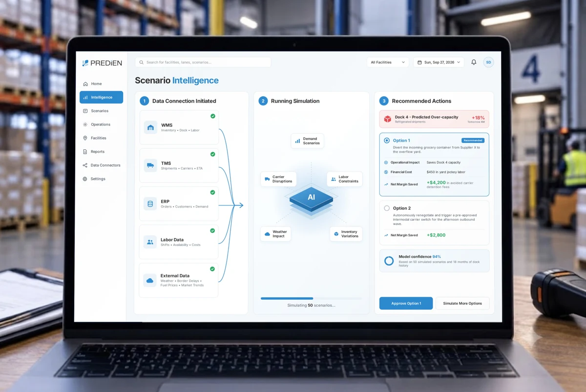Click the TMS green connected checkmark
The image size is (586, 392).
tap(213, 154)
